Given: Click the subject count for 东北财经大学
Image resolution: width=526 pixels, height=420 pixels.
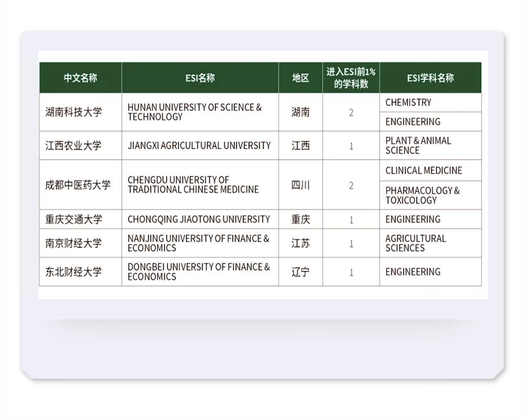Looking at the screenshot, I should point(351,272).
